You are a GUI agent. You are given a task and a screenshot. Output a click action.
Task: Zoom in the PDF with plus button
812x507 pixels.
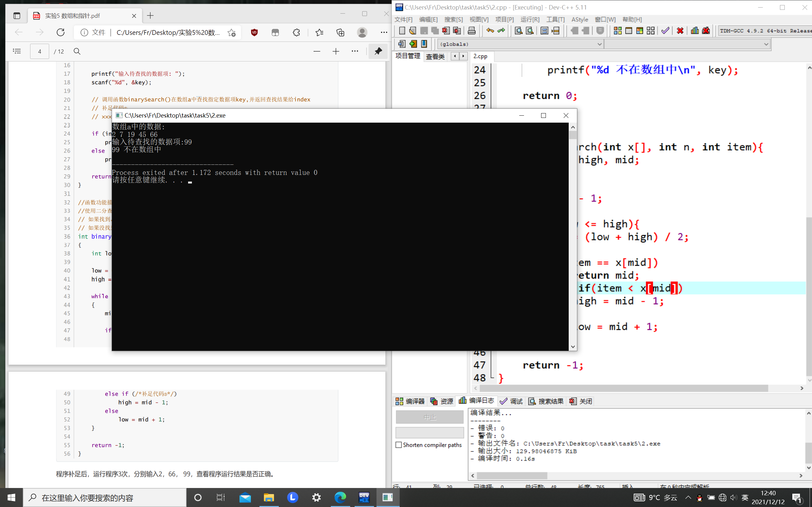pyautogui.click(x=336, y=51)
